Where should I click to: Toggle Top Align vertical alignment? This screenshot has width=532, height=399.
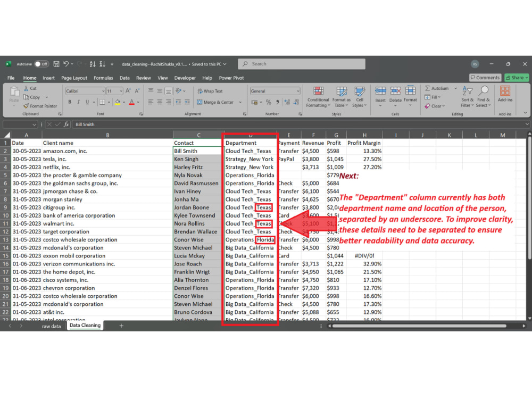(x=151, y=91)
